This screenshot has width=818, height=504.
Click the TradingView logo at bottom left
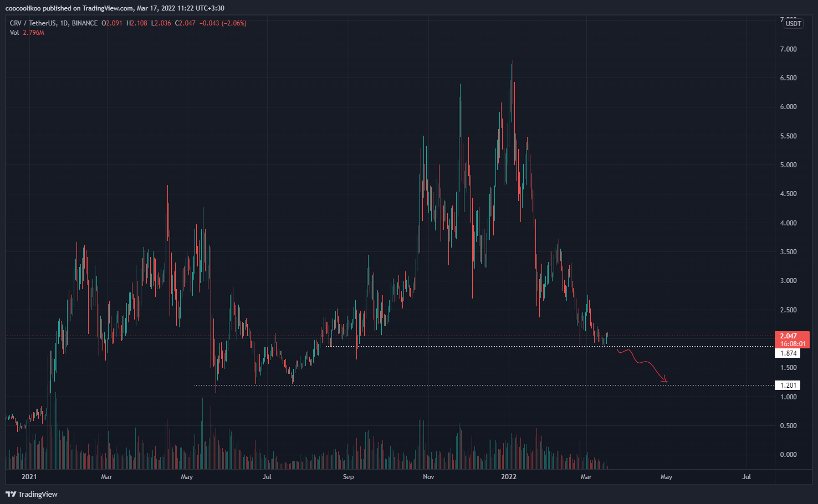(x=32, y=494)
